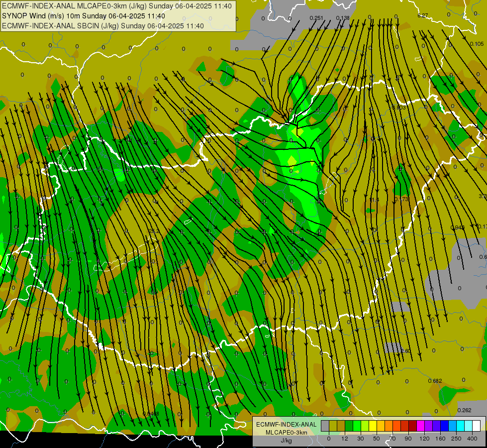Select the J/kg unit label in legend
Viewport: 487px width, 448px height.
(287, 440)
